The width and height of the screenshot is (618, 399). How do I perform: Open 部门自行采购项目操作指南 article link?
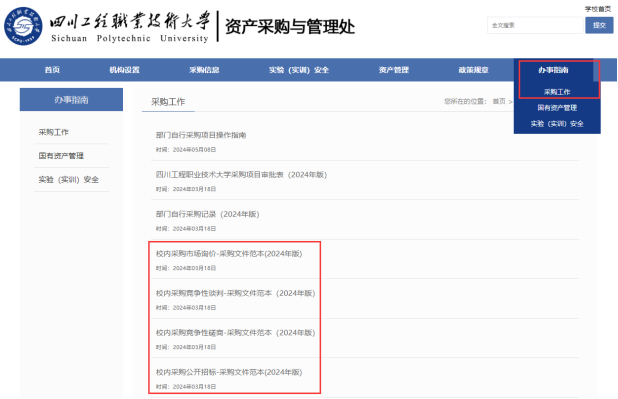(201, 135)
